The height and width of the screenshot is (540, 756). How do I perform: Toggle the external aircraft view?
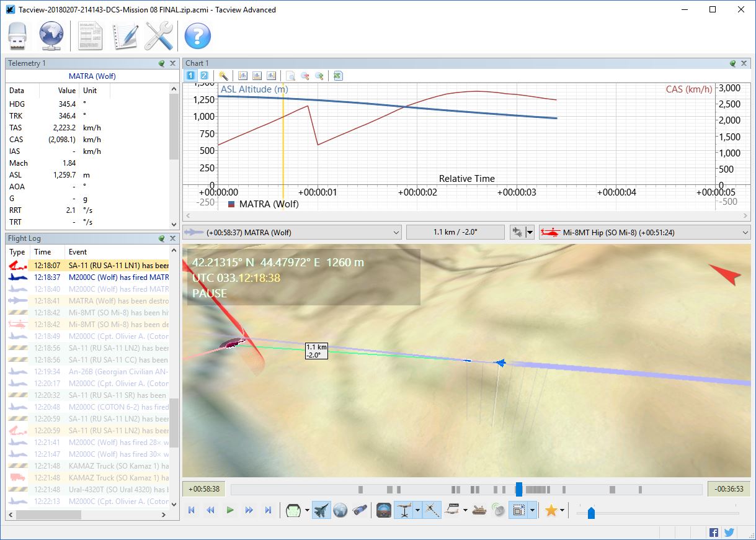pyautogui.click(x=321, y=510)
